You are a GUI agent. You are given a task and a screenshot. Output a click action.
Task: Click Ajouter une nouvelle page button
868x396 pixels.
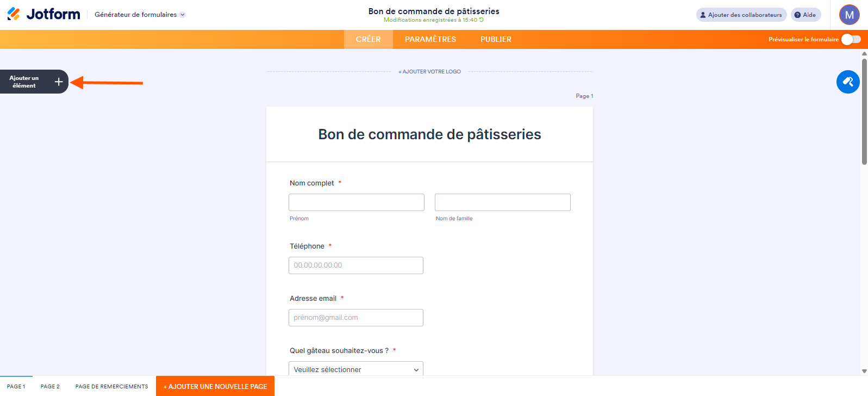(215, 386)
